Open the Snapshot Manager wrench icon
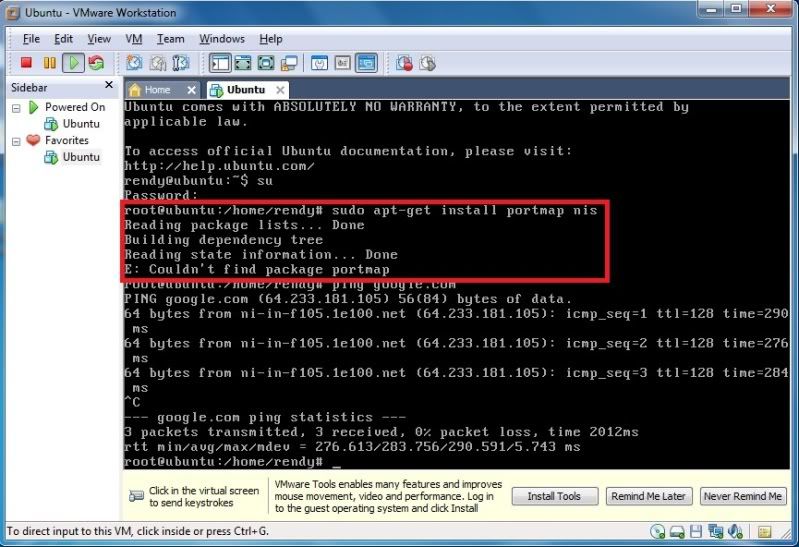The width and height of the screenshot is (799, 547). (x=180, y=63)
